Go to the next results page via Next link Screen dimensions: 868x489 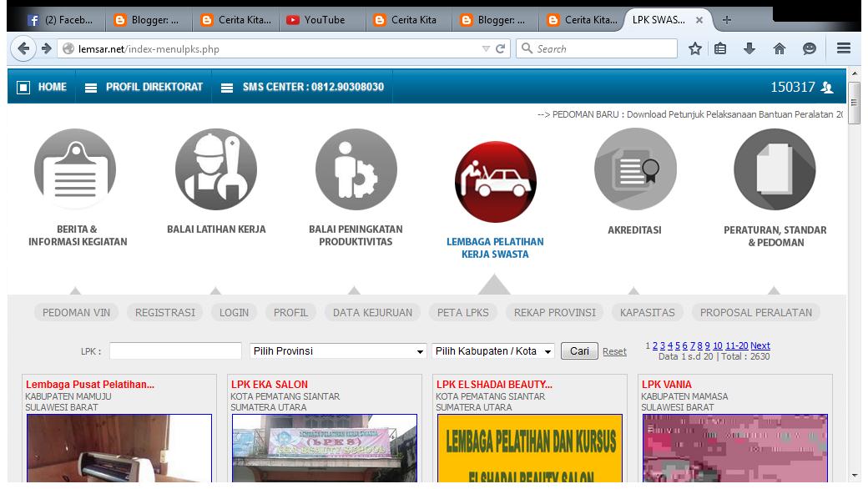click(761, 345)
